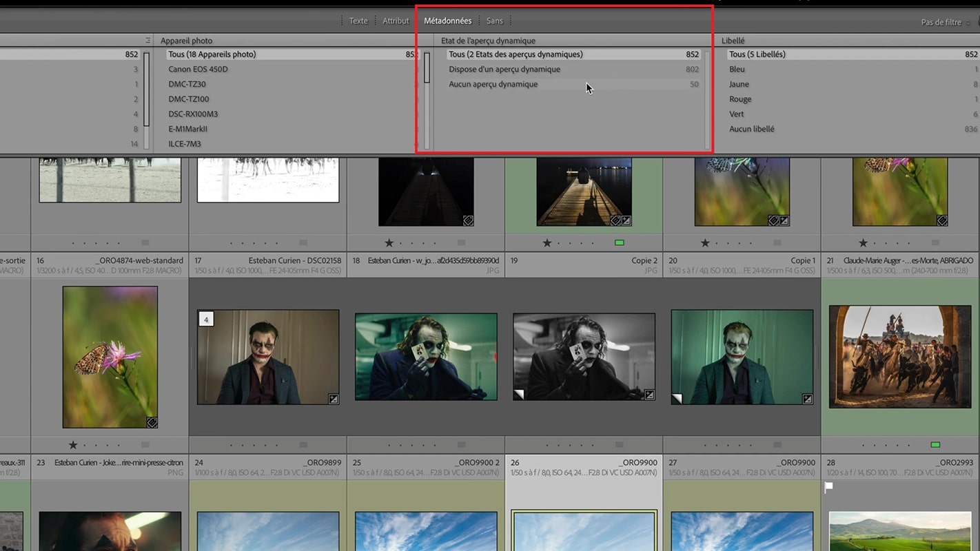This screenshot has width=980, height=551.
Task: Select Tous (2 Etats des aperçus dynamiques)
Action: (573, 54)
